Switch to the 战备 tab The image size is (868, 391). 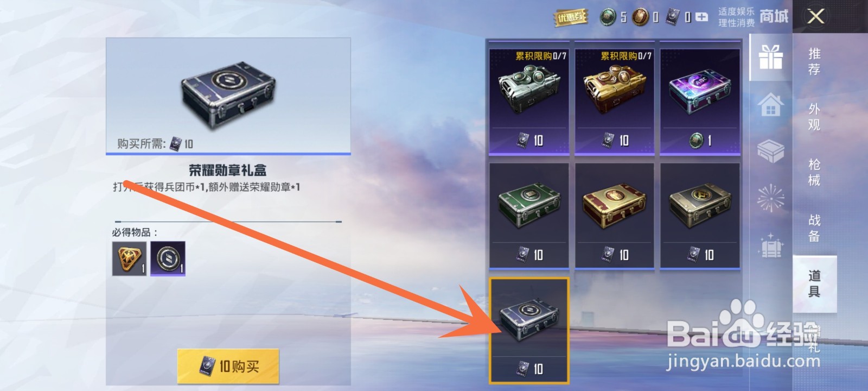click(814, 228)
